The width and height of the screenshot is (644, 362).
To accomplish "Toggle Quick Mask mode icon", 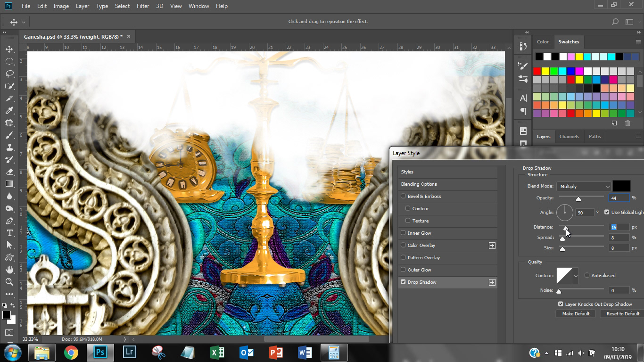I will 9,333.
